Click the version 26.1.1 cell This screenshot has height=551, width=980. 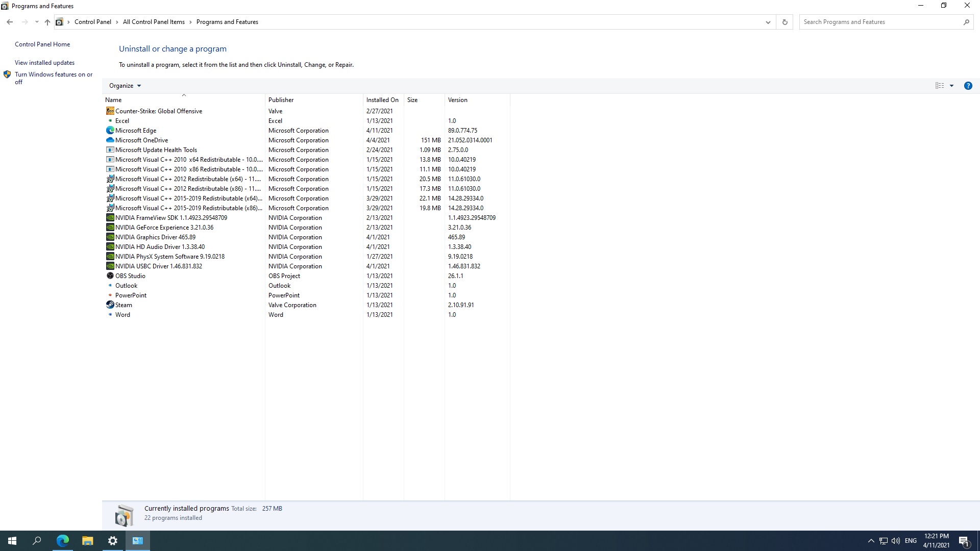point(456,275)
